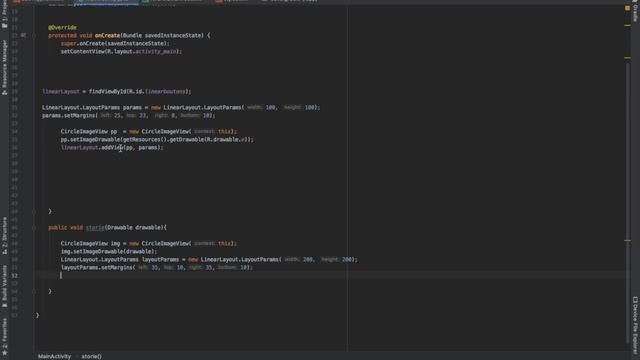Click the override gutter icon beside onCreate
640x360 pixels.
point(23,36)
